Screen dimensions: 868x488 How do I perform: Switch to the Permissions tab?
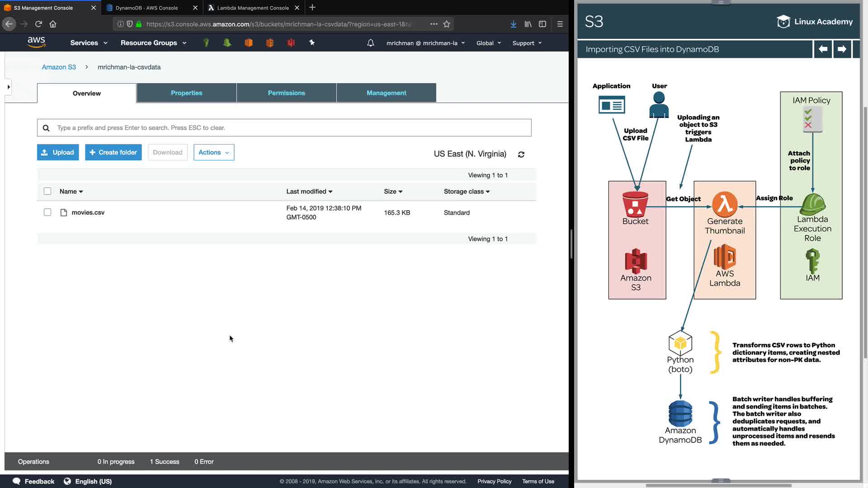pyautogui.click(x=286, y=93)
